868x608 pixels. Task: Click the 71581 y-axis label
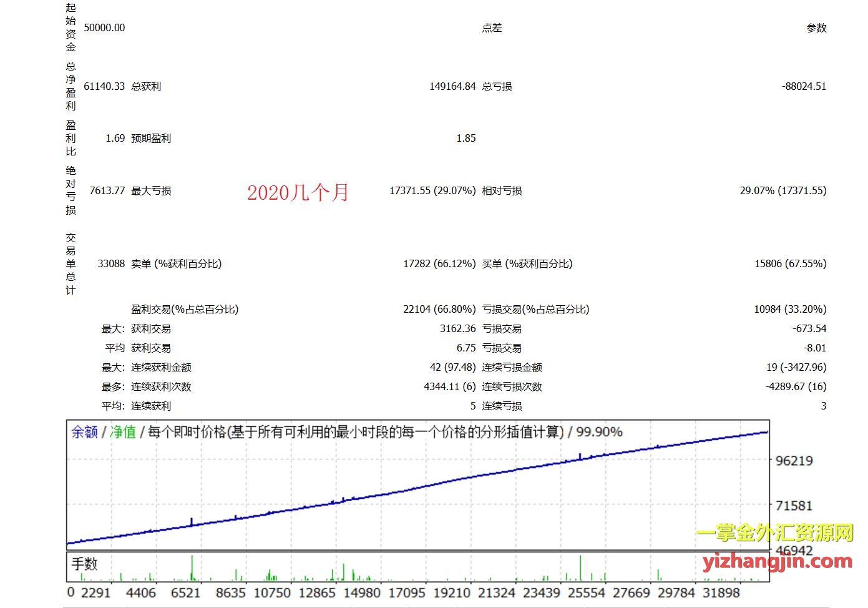794,506
